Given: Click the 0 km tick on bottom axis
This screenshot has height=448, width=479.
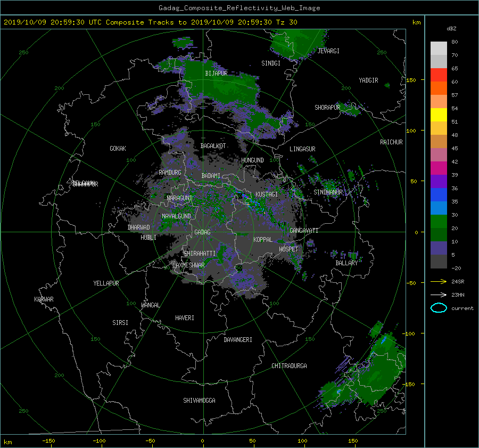Looking at the screenshot, I should point(202,441).
